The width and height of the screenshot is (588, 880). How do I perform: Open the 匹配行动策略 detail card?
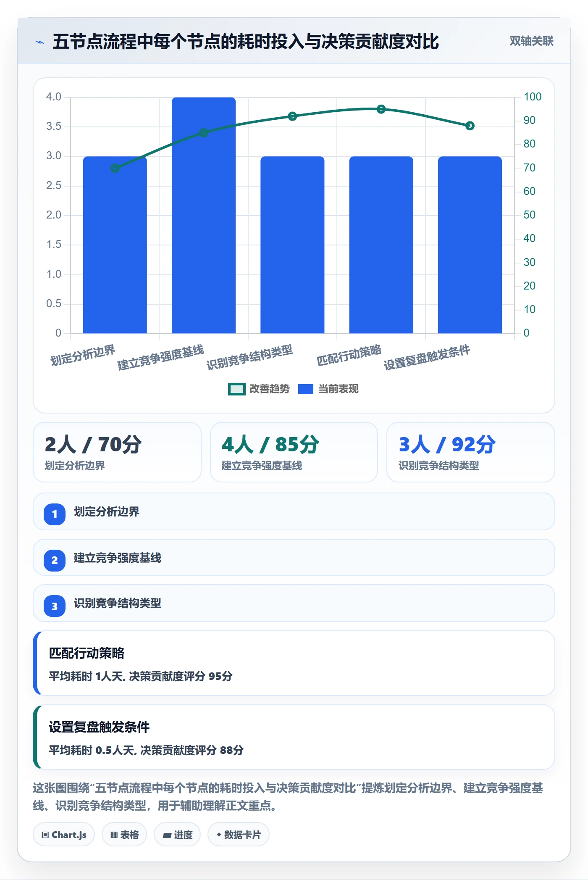(294, 663)
